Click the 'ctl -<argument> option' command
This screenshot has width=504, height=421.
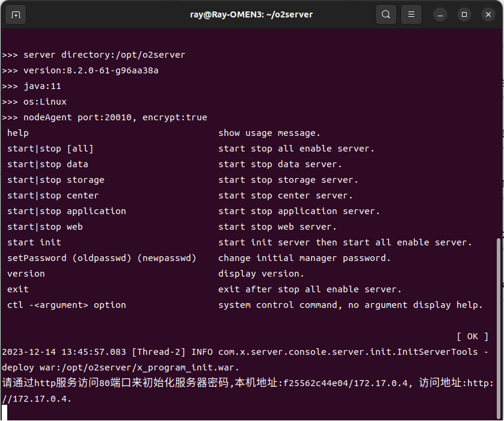(67, 305)
